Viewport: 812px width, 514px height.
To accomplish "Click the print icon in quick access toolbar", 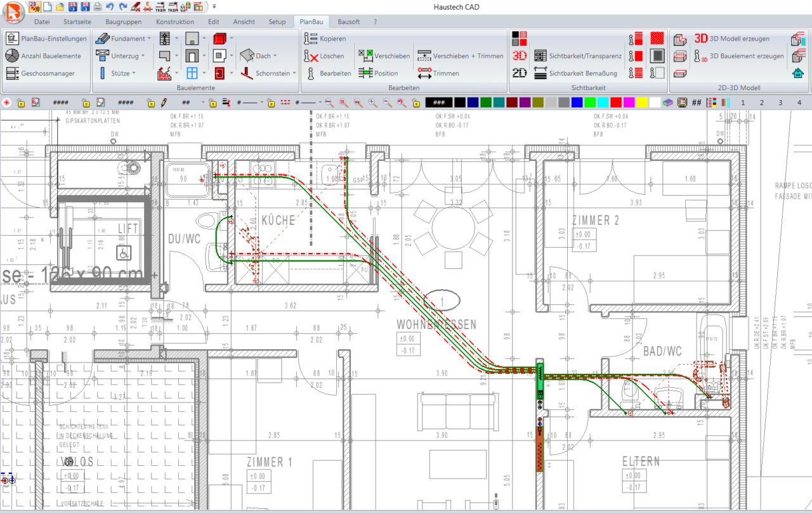I will [97, 7].
